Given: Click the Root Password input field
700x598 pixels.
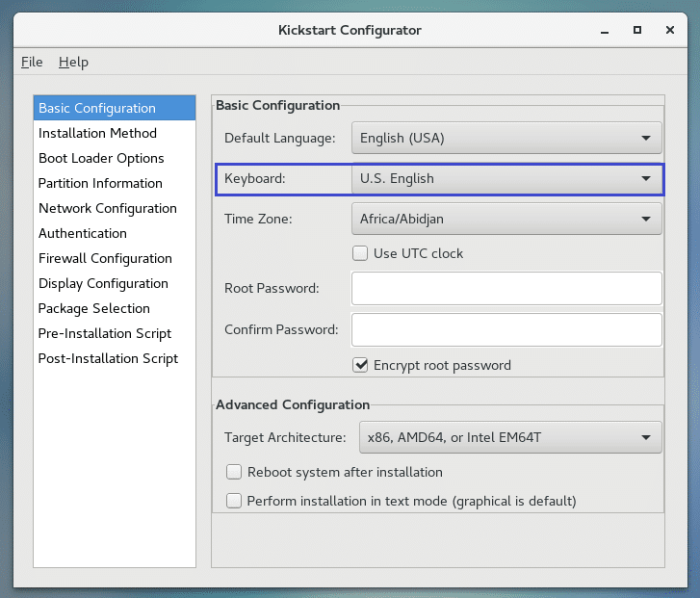Looking at the screenshot, I should 506,288.
